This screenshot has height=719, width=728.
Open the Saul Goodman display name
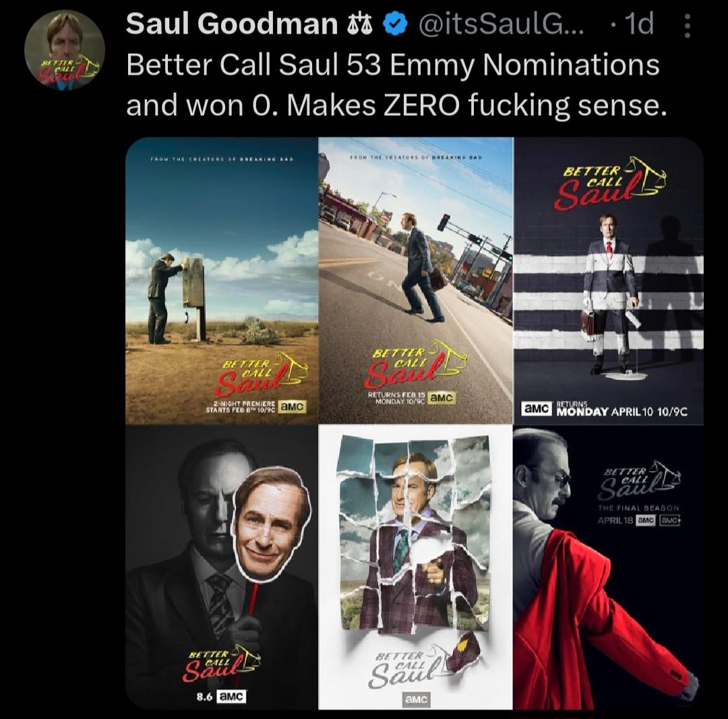pos(232,24)
